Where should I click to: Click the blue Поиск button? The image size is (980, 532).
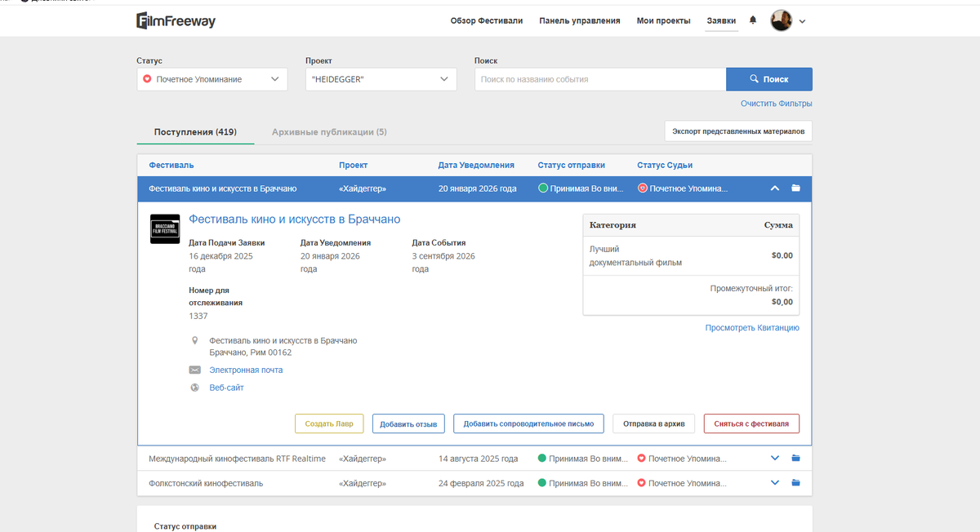(x=769, y=79)
